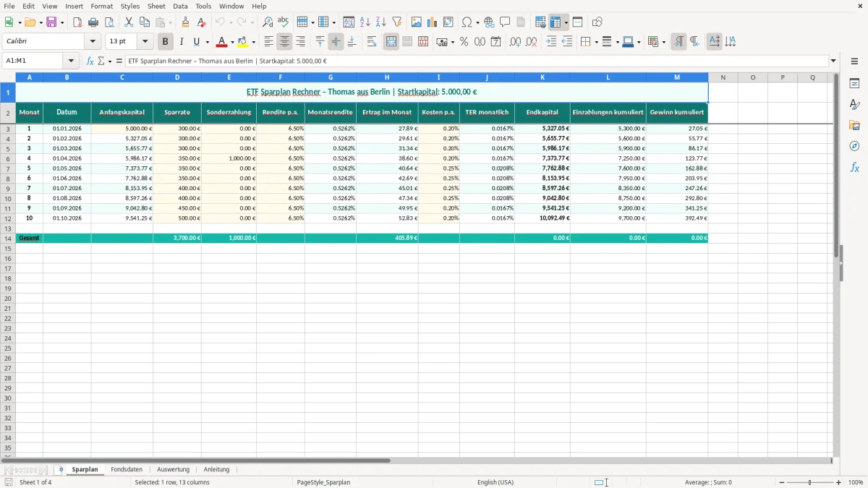Open Font Size dropdown
The image size is (868, 488).
point(145,42)
